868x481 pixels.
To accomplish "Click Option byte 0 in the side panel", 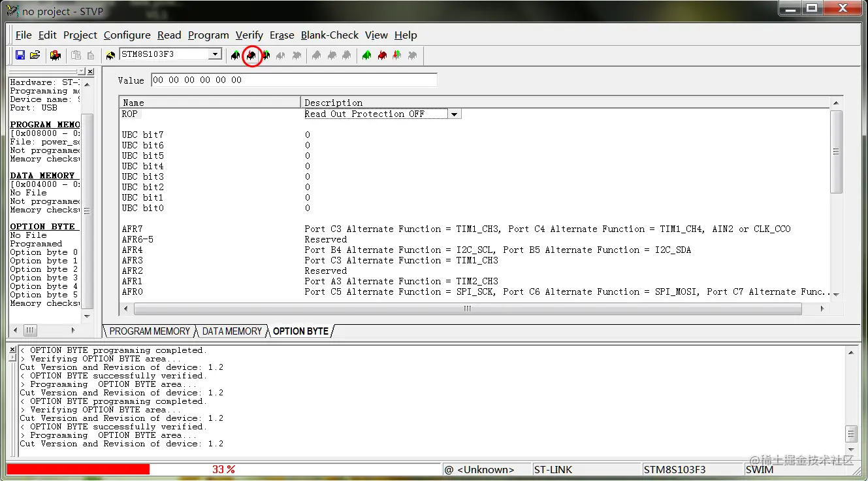I will pyautogui.click(x=44, y=252).
